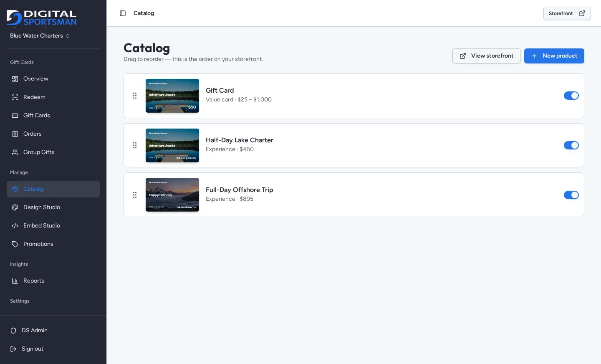This screenshot has height=364, width=601.
Task: Click the "Value card · $25 – $1,000" text
Action: click(239, 100)
